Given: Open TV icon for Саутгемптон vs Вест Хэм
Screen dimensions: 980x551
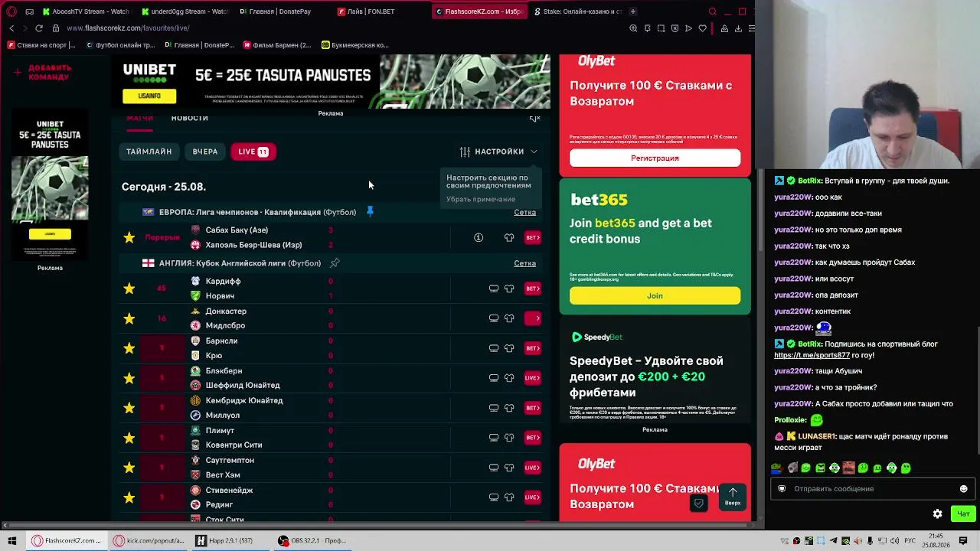Looking at the screenshot, I should point(494,468).
